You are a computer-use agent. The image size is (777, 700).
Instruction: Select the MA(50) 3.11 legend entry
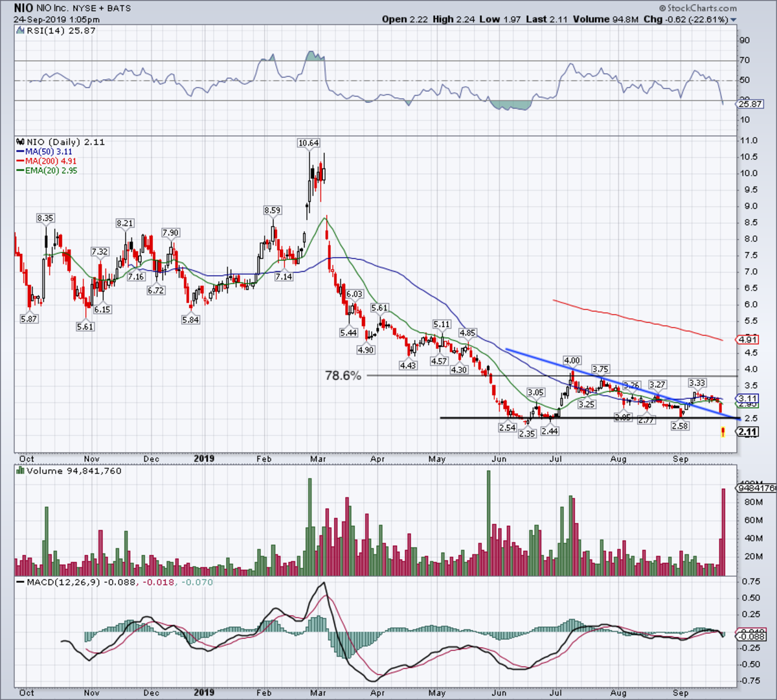[x=44, y=152]
